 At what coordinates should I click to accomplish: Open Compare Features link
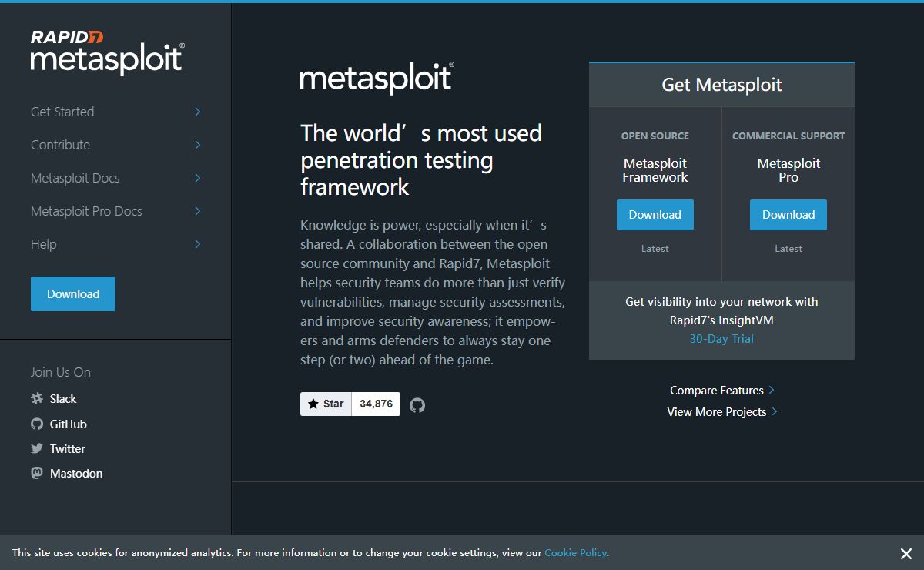point(717,391)
